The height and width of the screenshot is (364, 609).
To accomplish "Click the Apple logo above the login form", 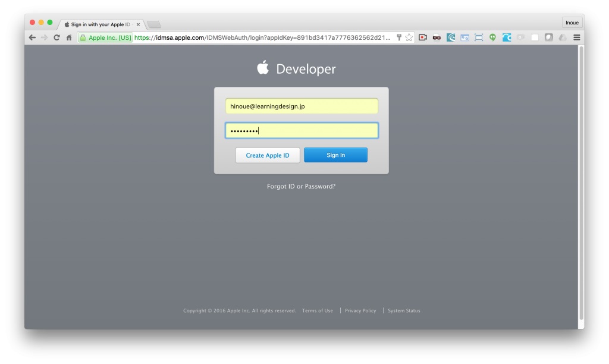I will pyautogui.click(x=263, y=68).
